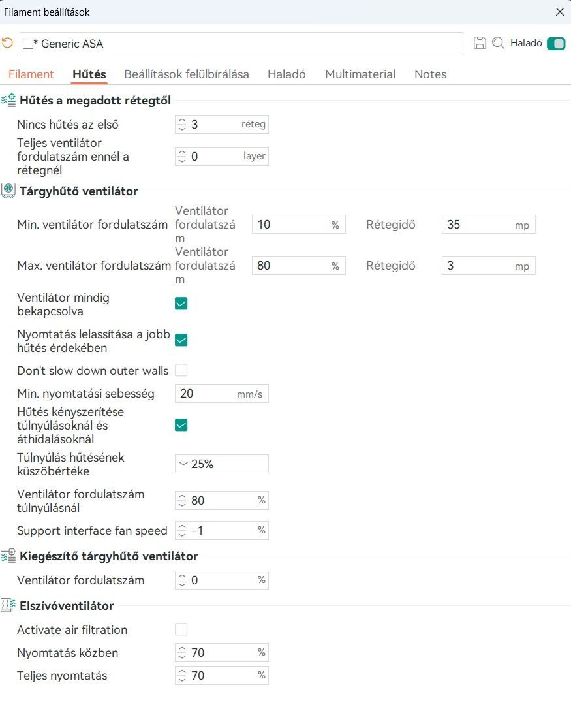Uncheck Ventilátor mindig bekapcsolva checkbox
This screenshot has width=571, height=728.
[x=181, y=304]
